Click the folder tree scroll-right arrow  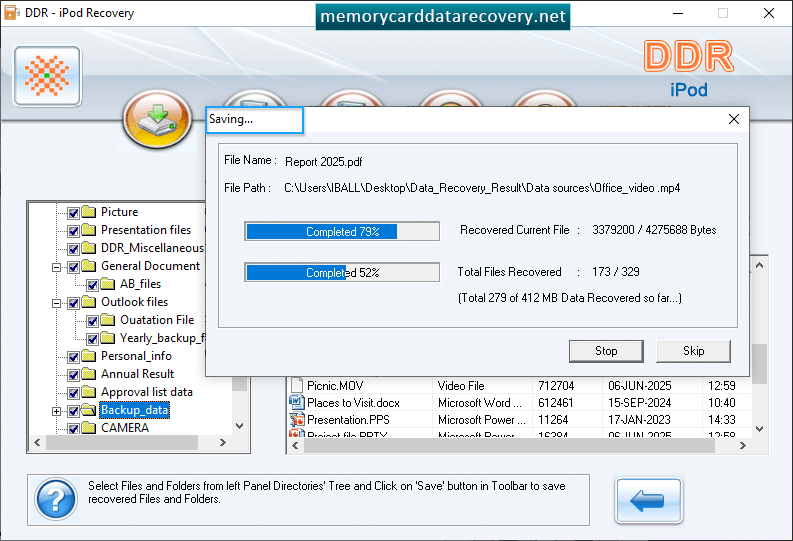click(223, 442)
